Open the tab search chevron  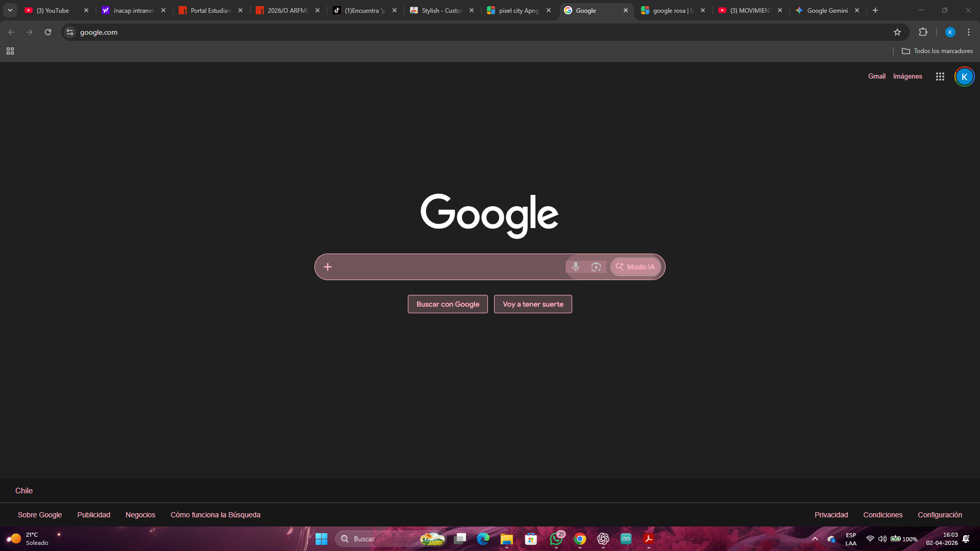tap(10, 10)
